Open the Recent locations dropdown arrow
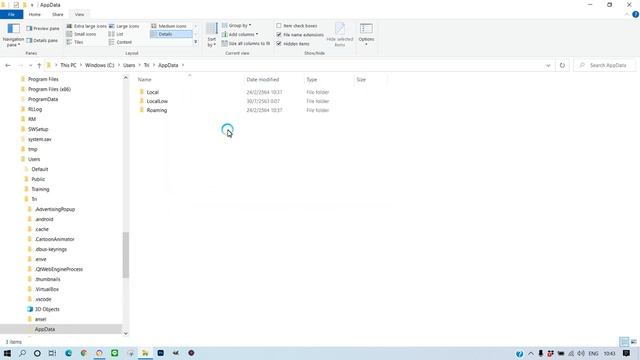 click(x=30, y=65)
